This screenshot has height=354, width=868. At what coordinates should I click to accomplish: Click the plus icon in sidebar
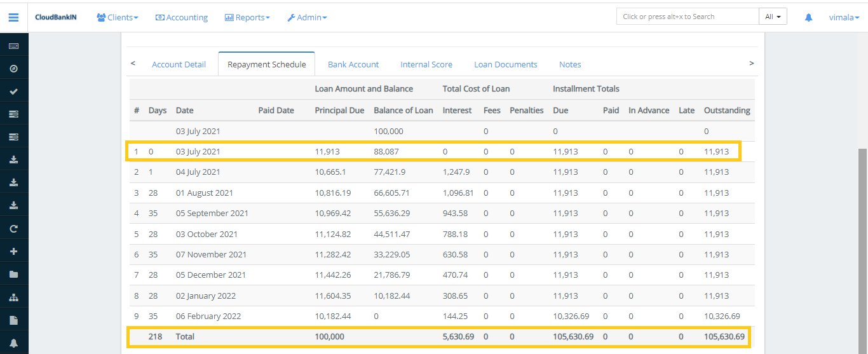(13, 252)
